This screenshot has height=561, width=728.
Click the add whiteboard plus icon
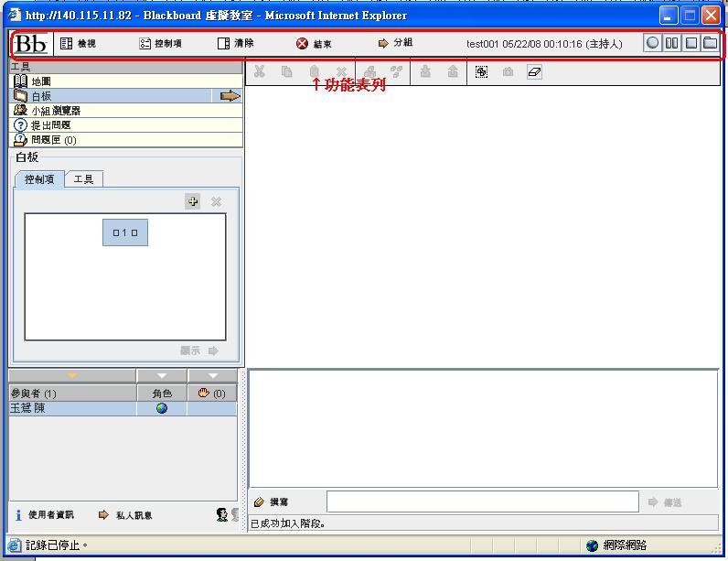click(x=192, y=202)
